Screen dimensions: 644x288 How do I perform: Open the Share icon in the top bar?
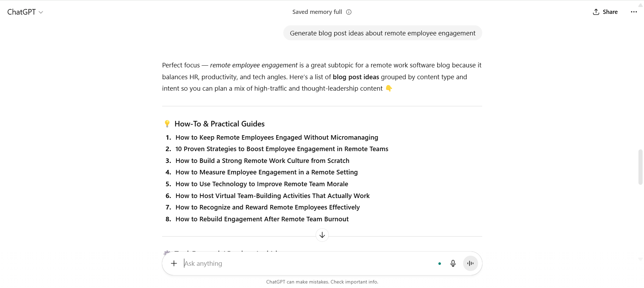tap(595, 11)
